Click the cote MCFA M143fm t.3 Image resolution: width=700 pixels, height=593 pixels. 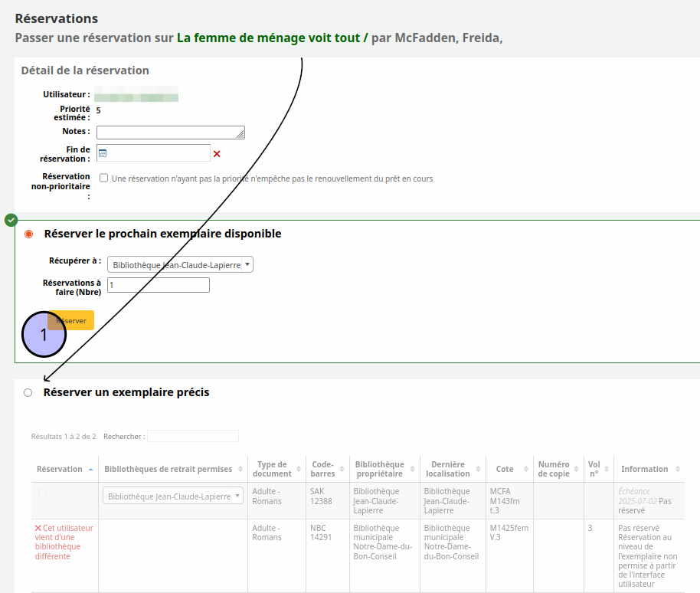pyautogui.click(x=505, y=500)
